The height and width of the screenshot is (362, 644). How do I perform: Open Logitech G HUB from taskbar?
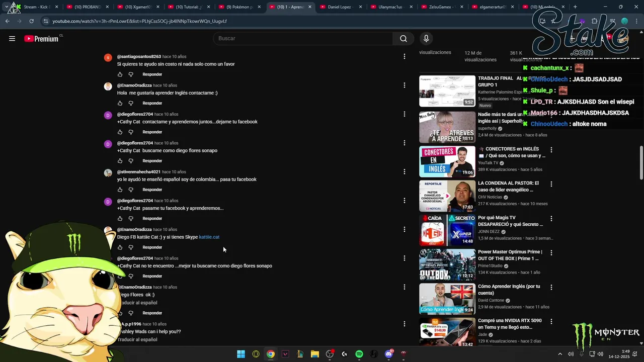(344, 354)
